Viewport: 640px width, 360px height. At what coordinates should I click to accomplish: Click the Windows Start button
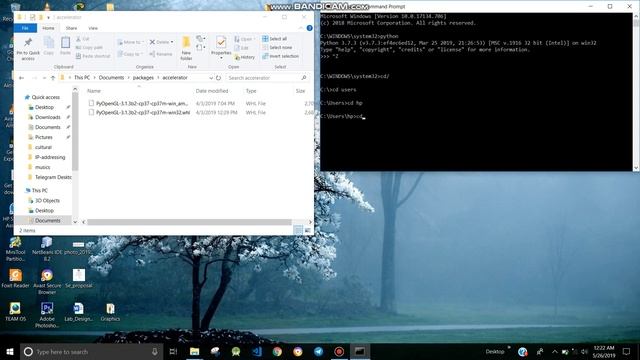tap(10, 351)
